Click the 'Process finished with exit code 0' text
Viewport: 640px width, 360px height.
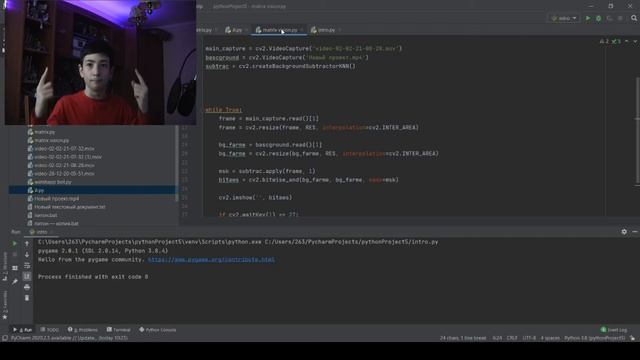point(93,277)
